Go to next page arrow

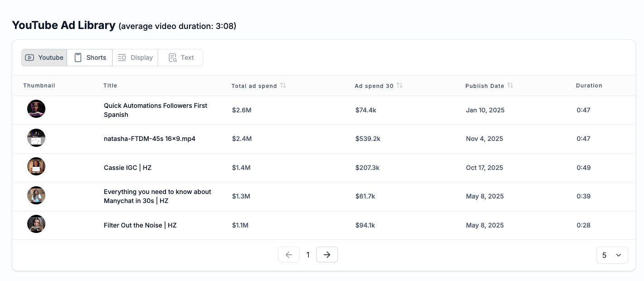(327, 255)
